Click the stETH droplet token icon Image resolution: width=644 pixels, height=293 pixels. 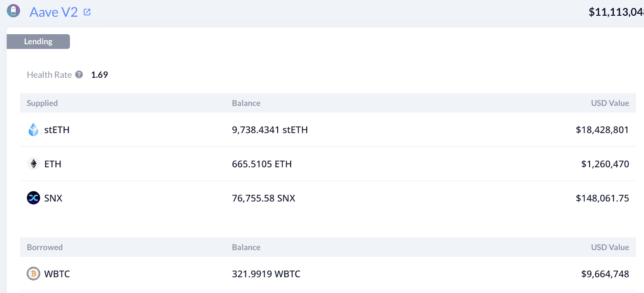pos(33,130)
